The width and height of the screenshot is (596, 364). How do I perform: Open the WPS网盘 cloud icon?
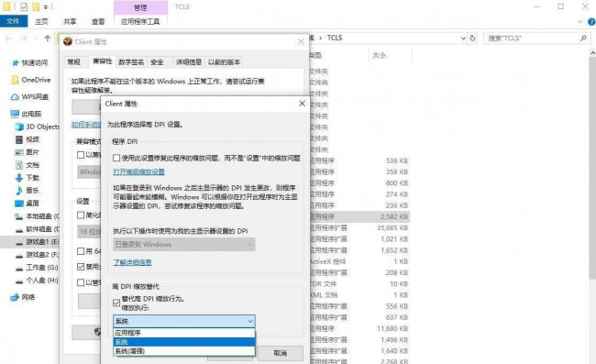(15, 97)
